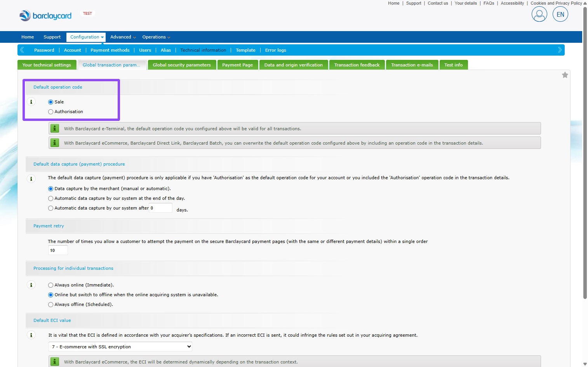This screenshot has height=367, width=588.
Task: Click the Accessibility link
Action: (x=512, y=3)
